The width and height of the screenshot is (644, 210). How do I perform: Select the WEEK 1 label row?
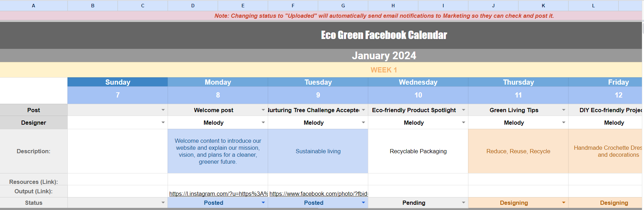pos(384,70)
